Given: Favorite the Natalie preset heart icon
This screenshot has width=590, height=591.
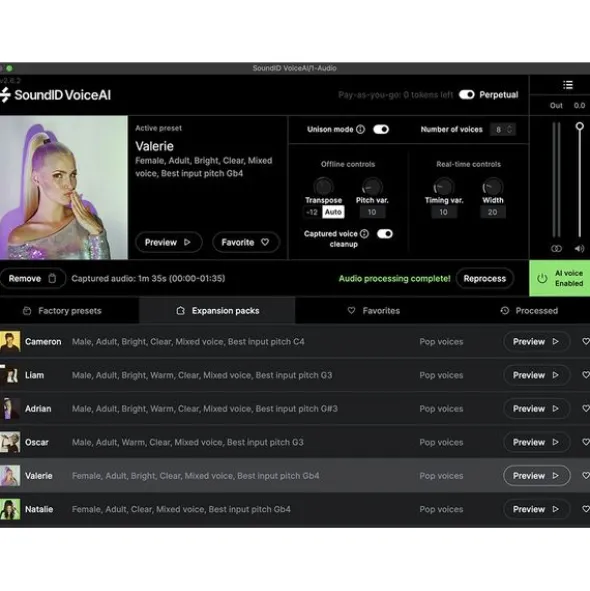Looking at the screenshot, I should pos(585,509).
